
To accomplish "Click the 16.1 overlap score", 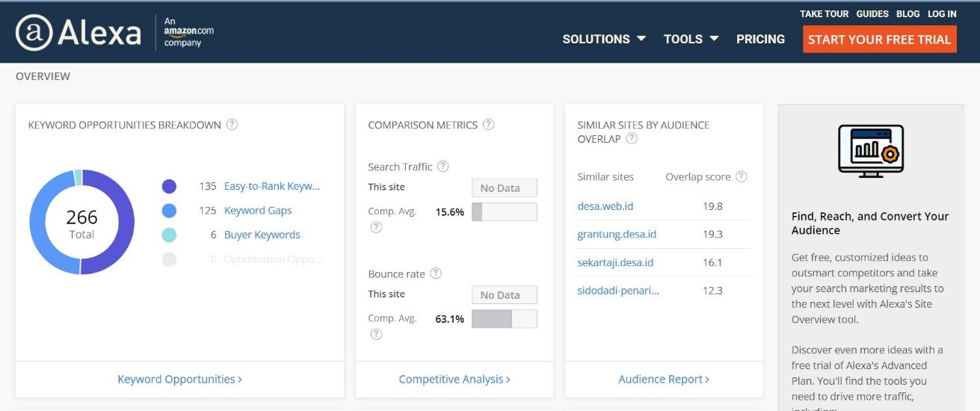I will [712, 262].
